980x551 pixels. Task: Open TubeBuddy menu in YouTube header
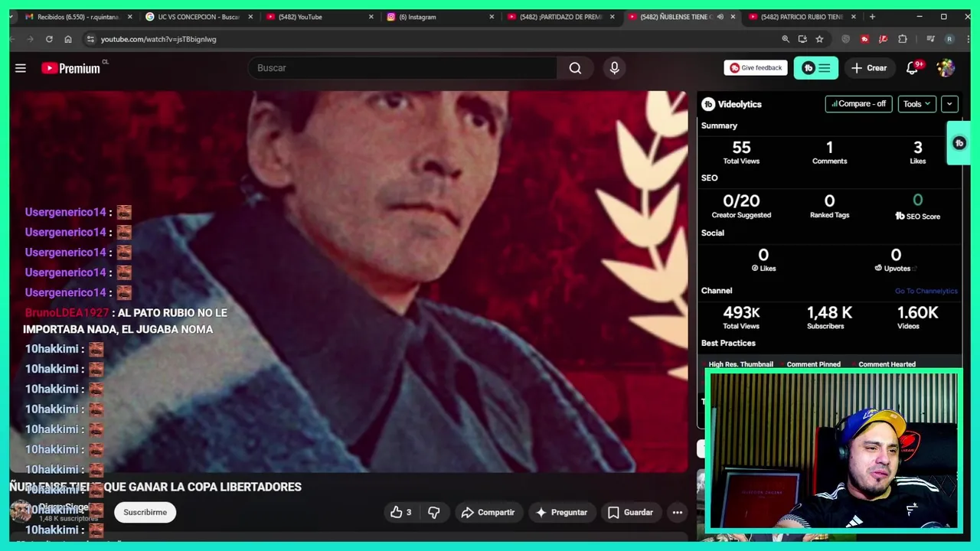(x=816, y=68)
